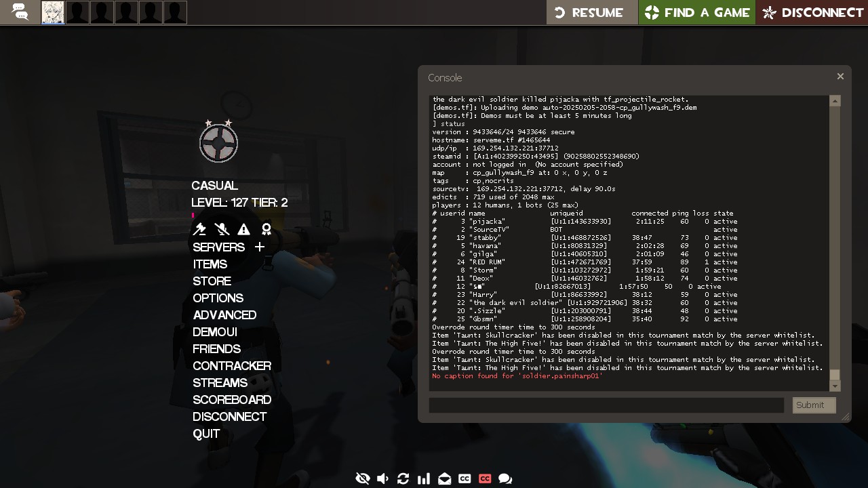Click the console command input field
The width and height of the screenshot is (868, 488).
point(606,405)
